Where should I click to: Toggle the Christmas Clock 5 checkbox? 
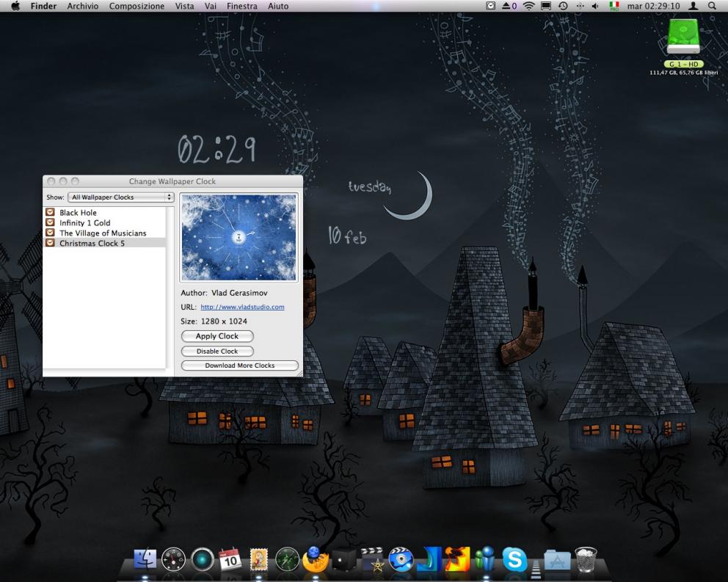(50, 243)
